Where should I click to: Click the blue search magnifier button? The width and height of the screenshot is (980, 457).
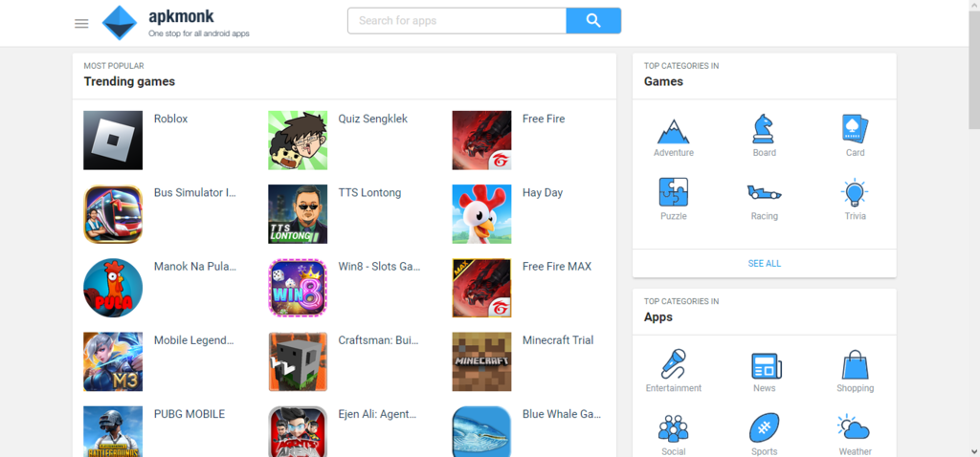coord(593,21)
